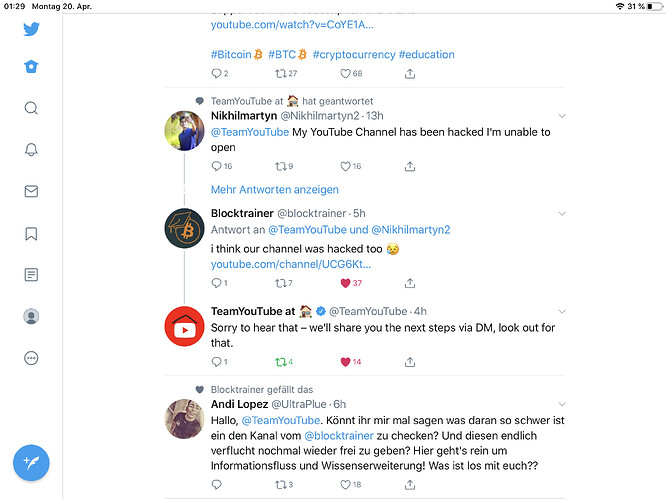The width and height of the screenshot is (666, 500).
Task: Open the bookmarks page
Action: coord(31,233)
